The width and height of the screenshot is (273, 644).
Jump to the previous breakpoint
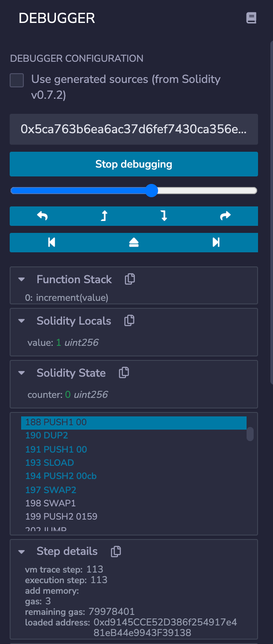point(52,242)
